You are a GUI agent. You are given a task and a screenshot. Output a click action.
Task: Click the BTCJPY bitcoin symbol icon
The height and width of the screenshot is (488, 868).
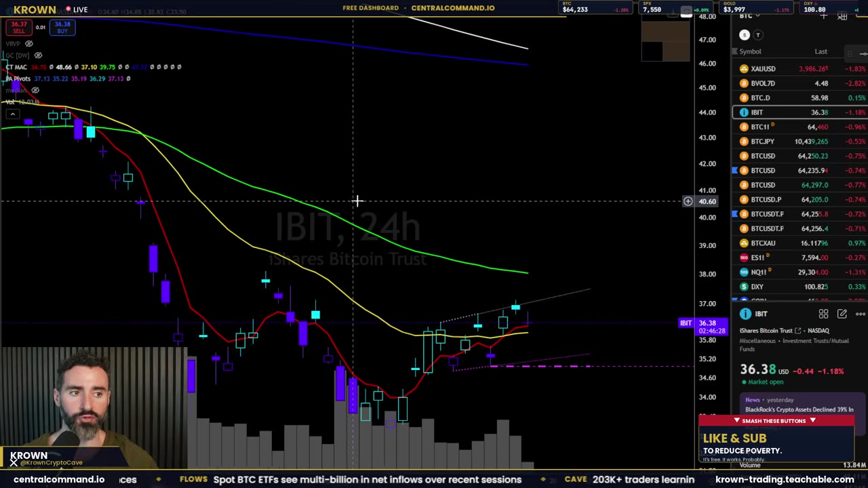click(x=744, y=142)
